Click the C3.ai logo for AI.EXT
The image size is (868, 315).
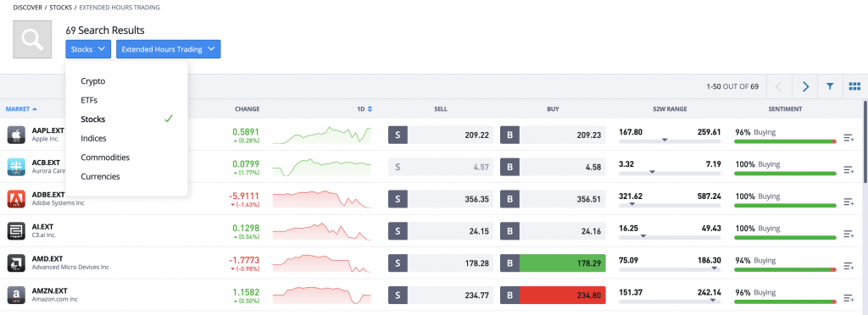click(16, 230)
